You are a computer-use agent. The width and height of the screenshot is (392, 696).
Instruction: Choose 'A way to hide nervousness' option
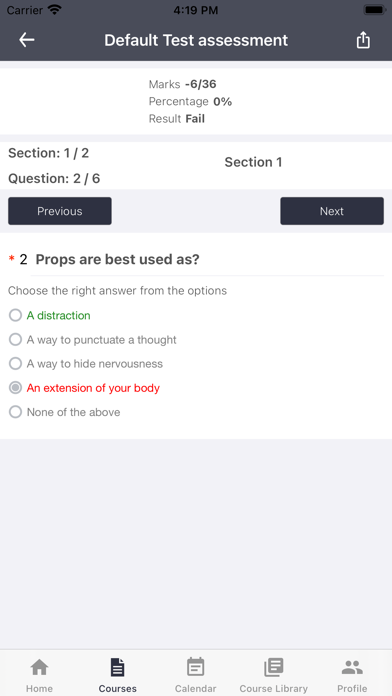16,364
